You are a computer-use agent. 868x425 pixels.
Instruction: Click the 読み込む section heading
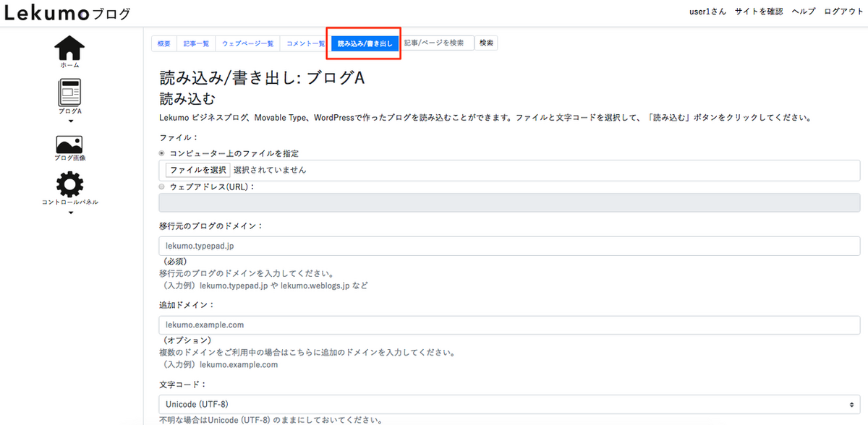click(x=187, y=99)
